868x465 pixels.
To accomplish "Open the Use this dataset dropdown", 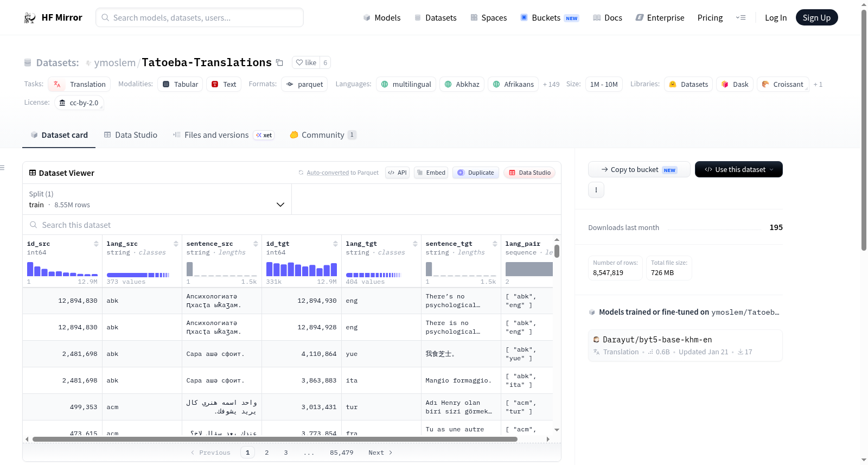I will 739,169.
